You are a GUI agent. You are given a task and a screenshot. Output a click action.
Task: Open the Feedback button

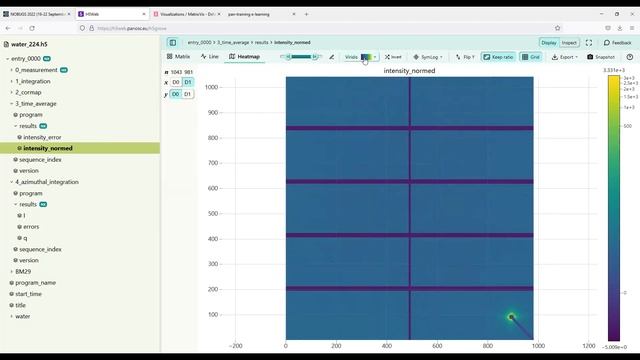618,43
